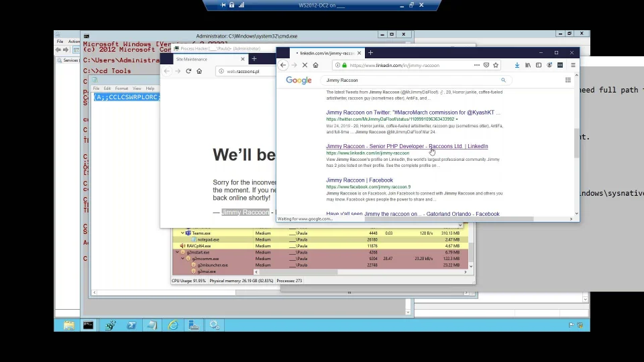The image size is (644, 362).
Task: Bookmark this page with the star icon
Action: pyautogui.click(x=496, y=65)
